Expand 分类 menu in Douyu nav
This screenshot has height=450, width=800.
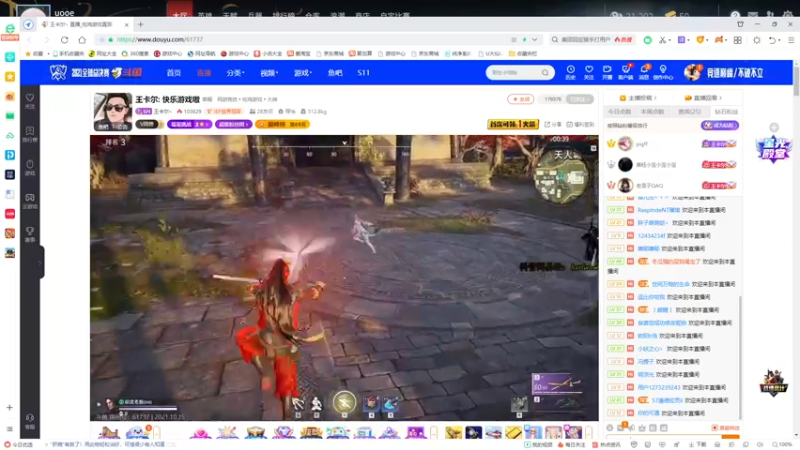click(x=235, y=73)
